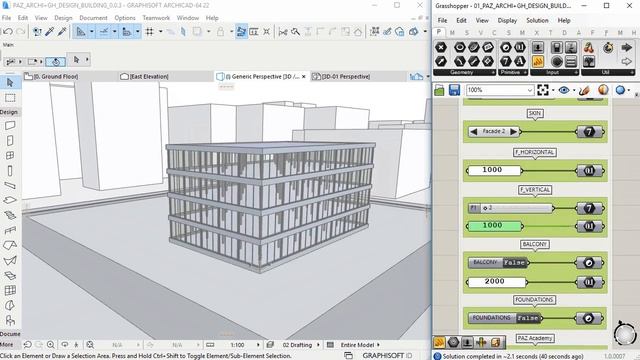Close the Generic Perspective tab

[x=304, y=76]
